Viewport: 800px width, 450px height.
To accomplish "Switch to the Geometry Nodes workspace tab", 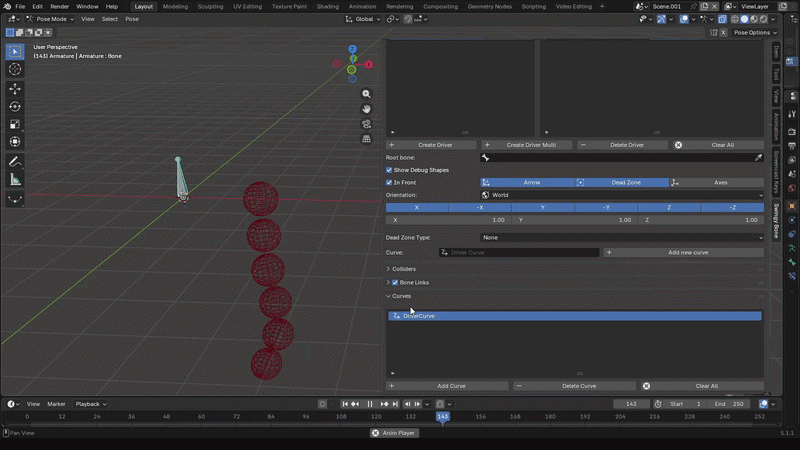I will point(489,7).
